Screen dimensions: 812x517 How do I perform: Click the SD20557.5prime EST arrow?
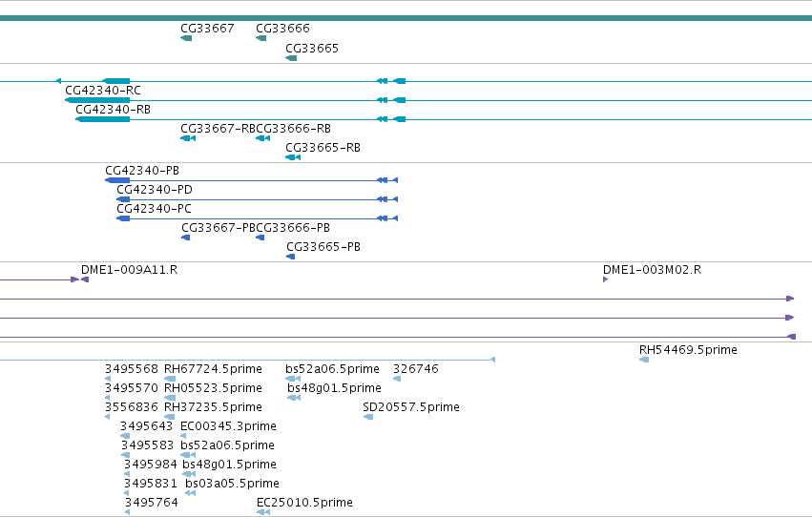click(368, 417)
